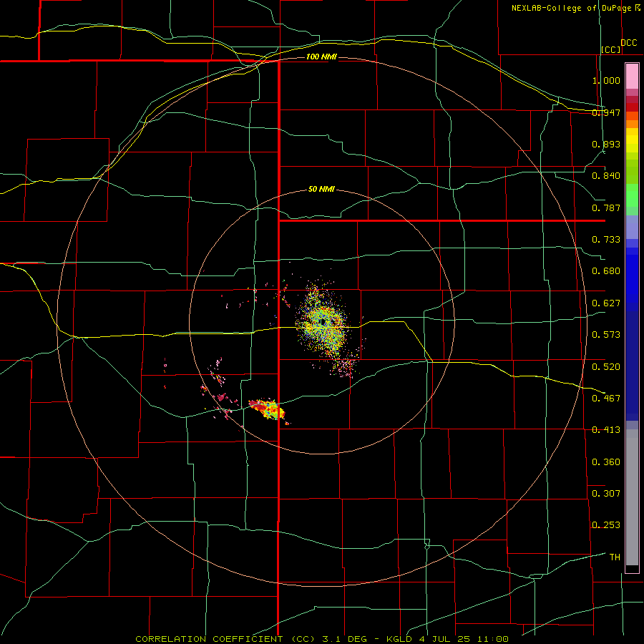Viewport: 644px width, 644px height.
Task: Click the 0.467 scale value
Action: (606, 398)
